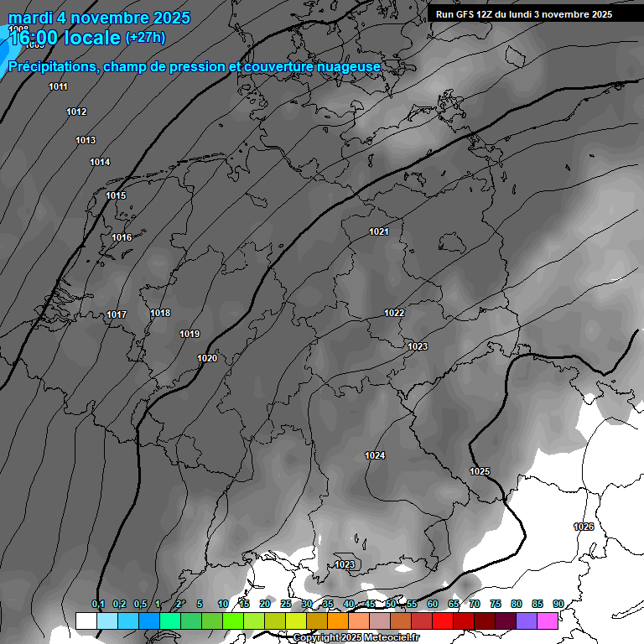Click the '40' legend scale value
Screen dimensions: 644x644
coord(349,604)
